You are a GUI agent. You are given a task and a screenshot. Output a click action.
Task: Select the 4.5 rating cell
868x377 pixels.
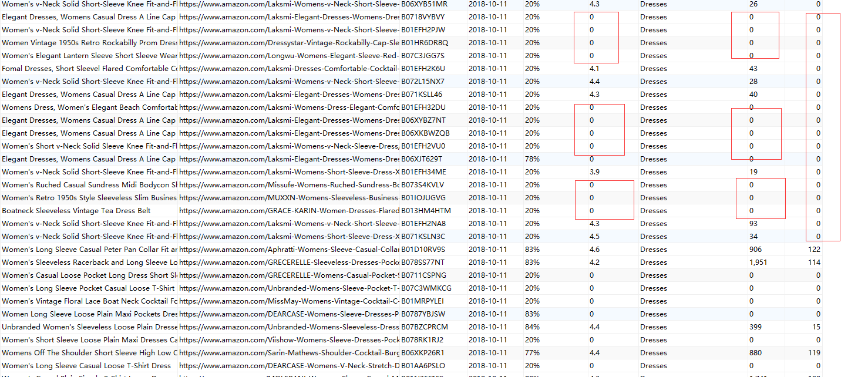[x=594, y=236]
